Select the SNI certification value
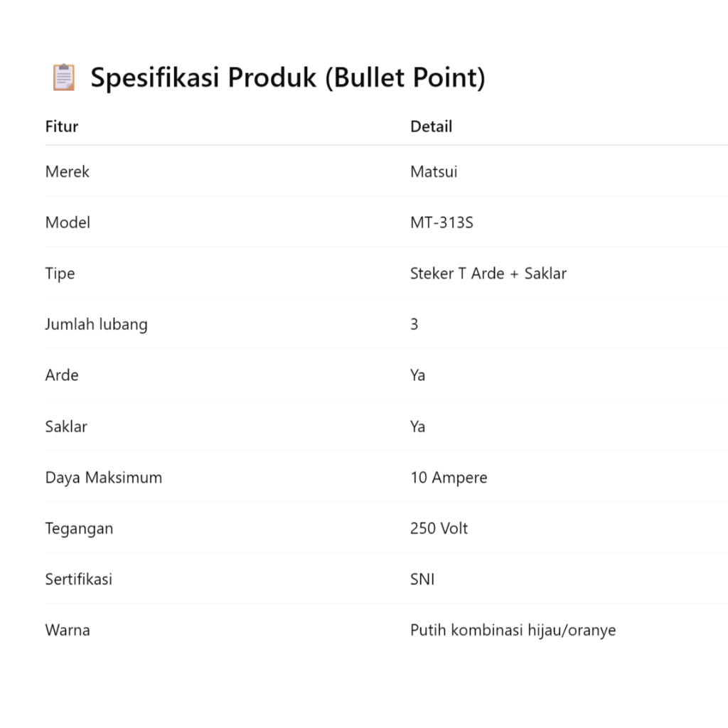The height and width of the screenshot is (728, 728). click(x=422, y=579)
